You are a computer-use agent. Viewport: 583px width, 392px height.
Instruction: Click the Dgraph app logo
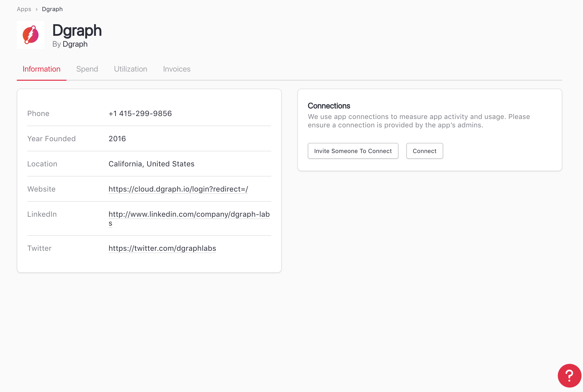31,35
